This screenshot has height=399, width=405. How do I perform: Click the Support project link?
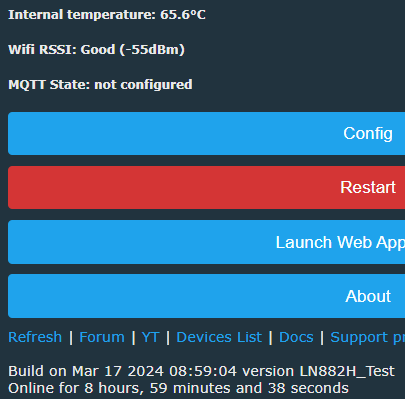point(368,338)
